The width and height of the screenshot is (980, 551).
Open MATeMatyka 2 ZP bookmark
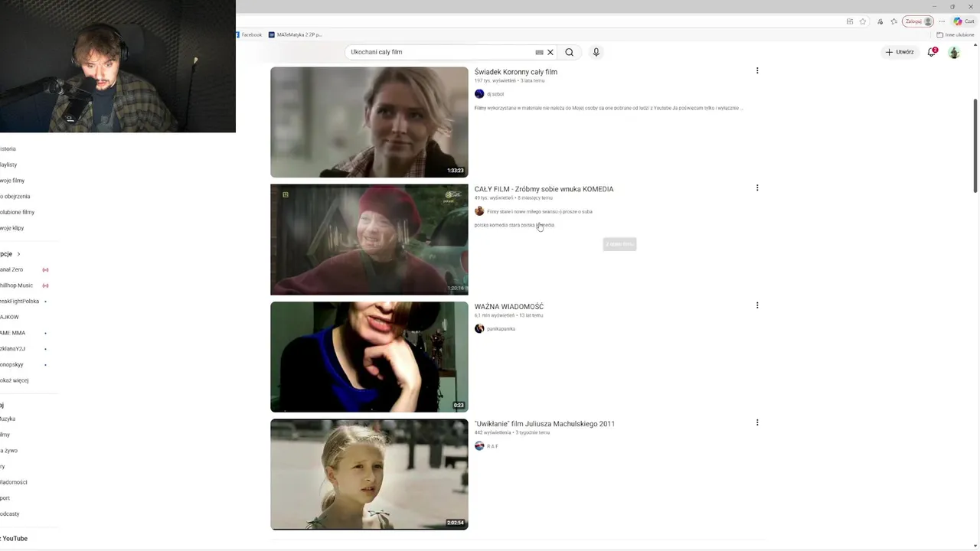pyautogui.click(x=296, y=34)
